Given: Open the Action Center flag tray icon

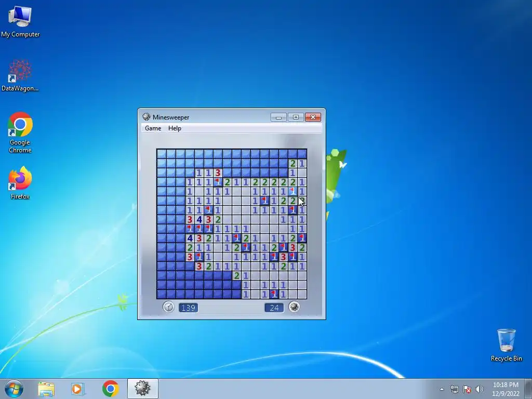Looking at the screenshot, I should [467, 389].
